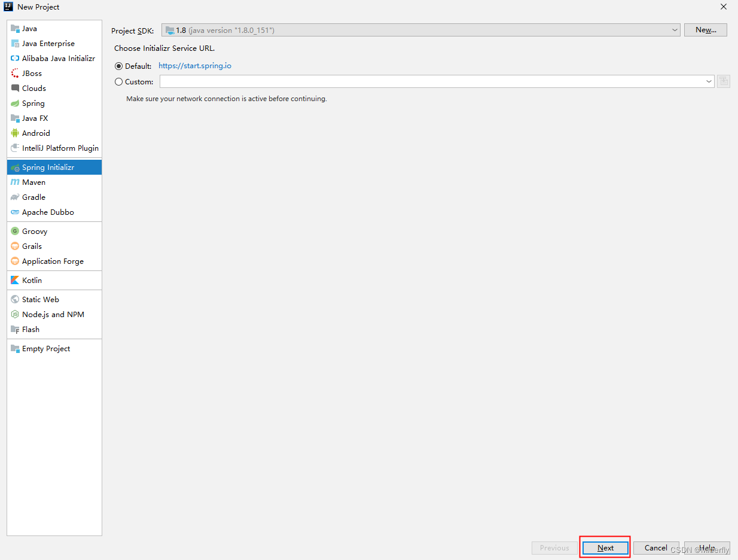Viewport: 738px width, 560px height.
Task: Click the Java FX folder icon
Action: (15, 118)
